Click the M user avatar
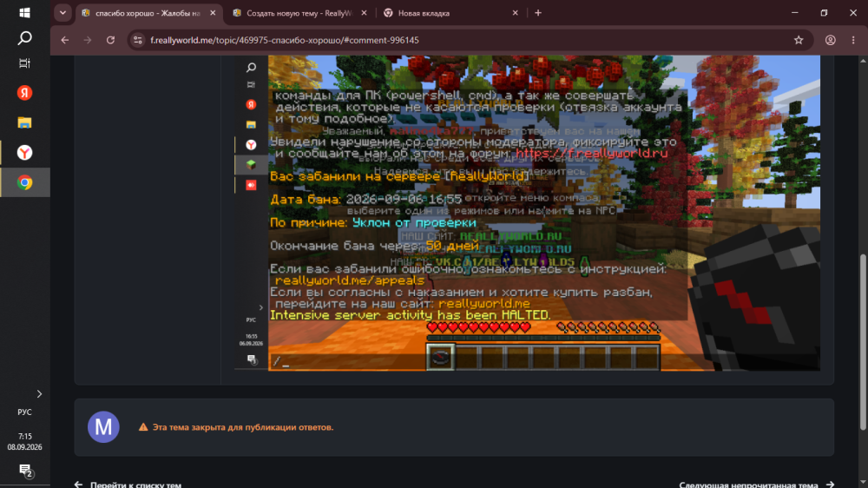 [x=103, y=427]
